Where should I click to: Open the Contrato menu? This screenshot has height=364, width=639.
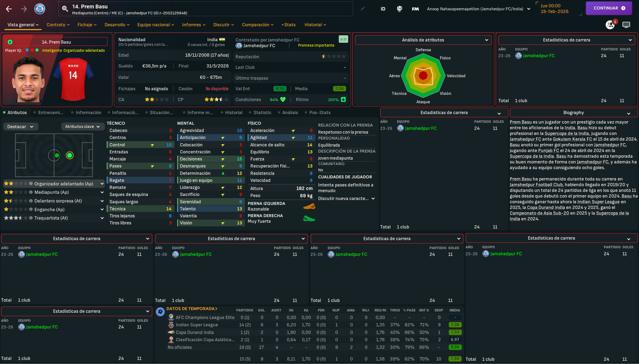tap(58, 25)
